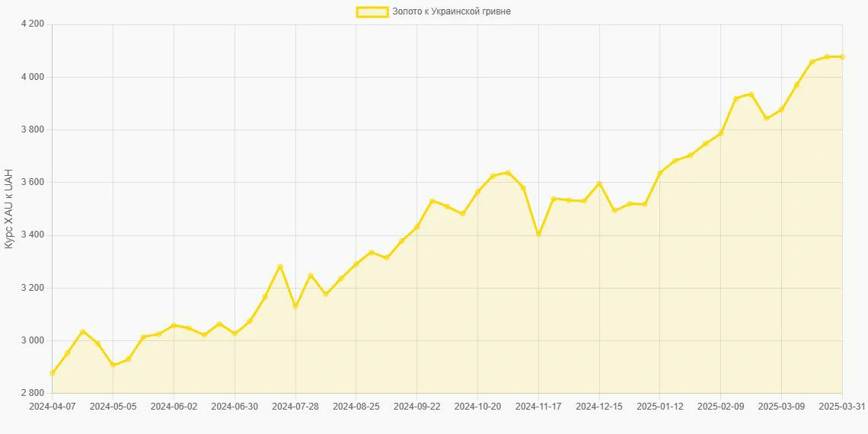Click the y-axis value 3 600
This screenshot has width=868, height=434.
coord(33,182)
